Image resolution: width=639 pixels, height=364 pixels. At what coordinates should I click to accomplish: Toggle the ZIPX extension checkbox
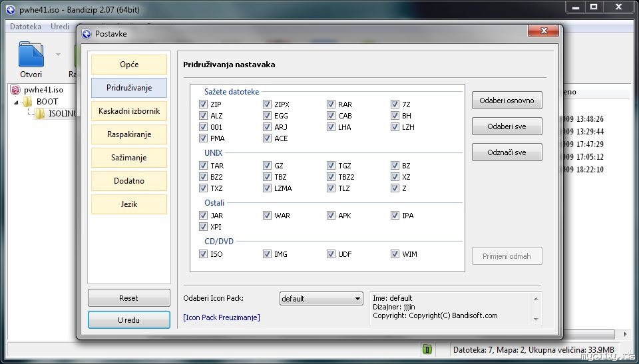[267, 104]
